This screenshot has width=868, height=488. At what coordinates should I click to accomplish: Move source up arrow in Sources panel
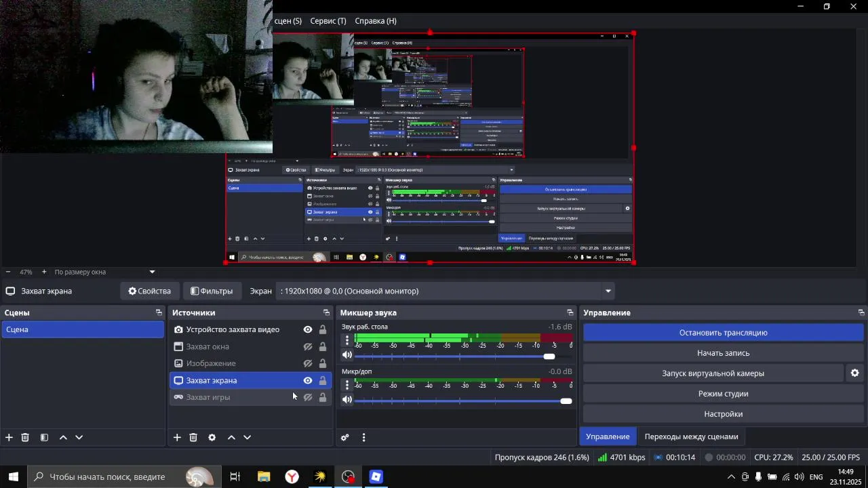pyautogui.click(x=231, y=437)
